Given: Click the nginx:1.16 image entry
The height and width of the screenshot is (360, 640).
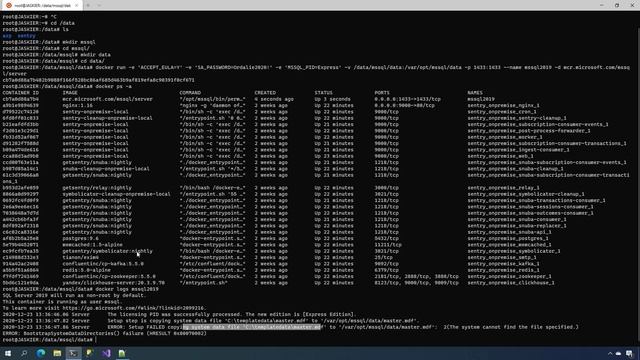Looking at the screenshot, I should pyautogui.click(x=78, y=105).
